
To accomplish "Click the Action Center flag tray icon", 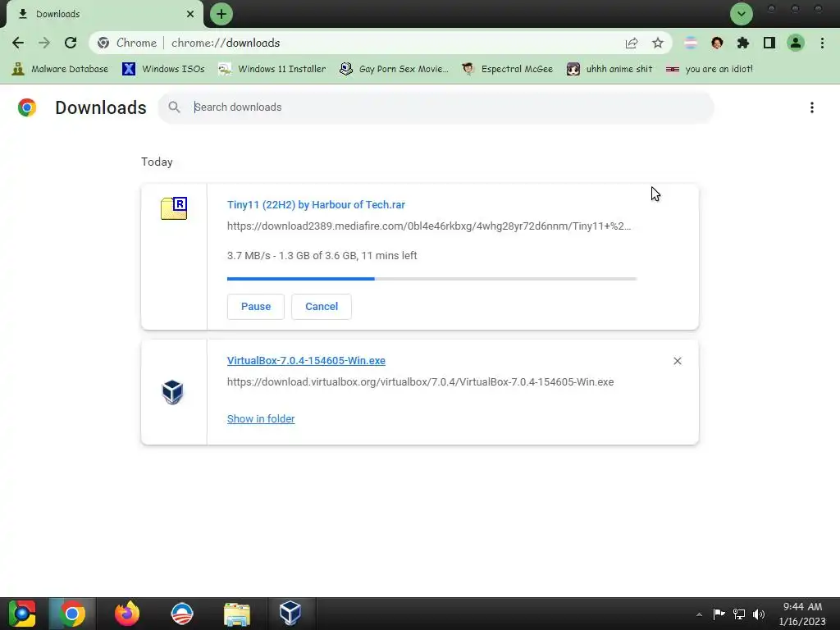I will pyautogui.click(x=719, y=614).
